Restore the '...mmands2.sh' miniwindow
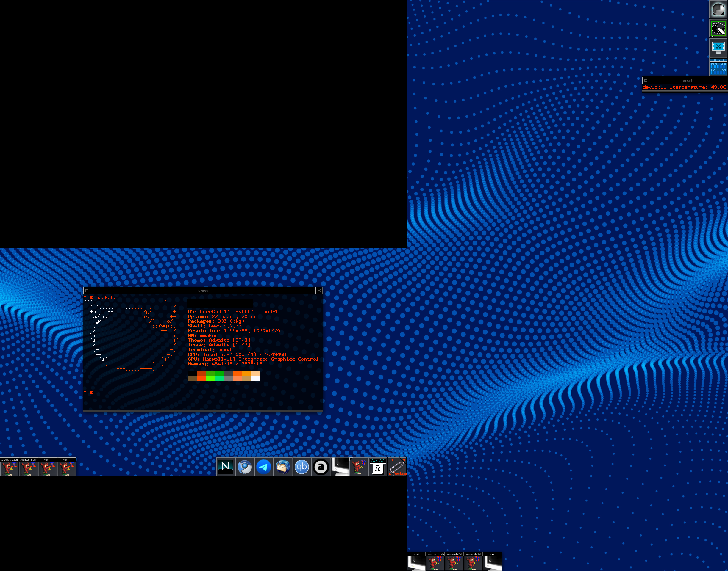728x571 pixels. (x=454, y=561)
